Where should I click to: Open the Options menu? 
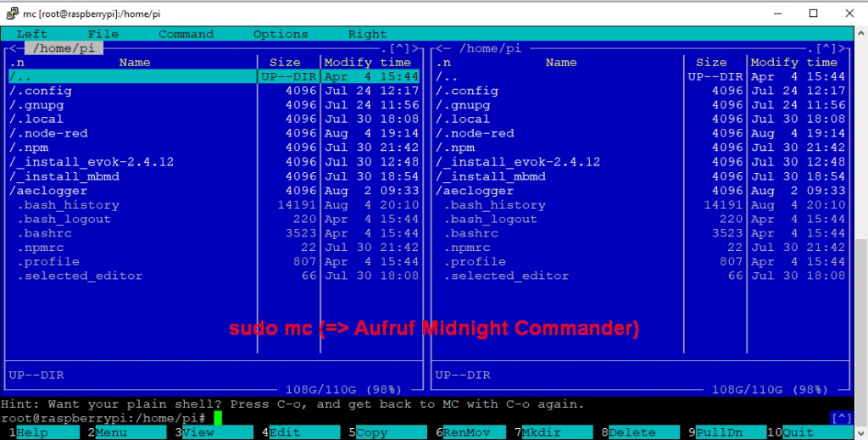coord(281,34)
